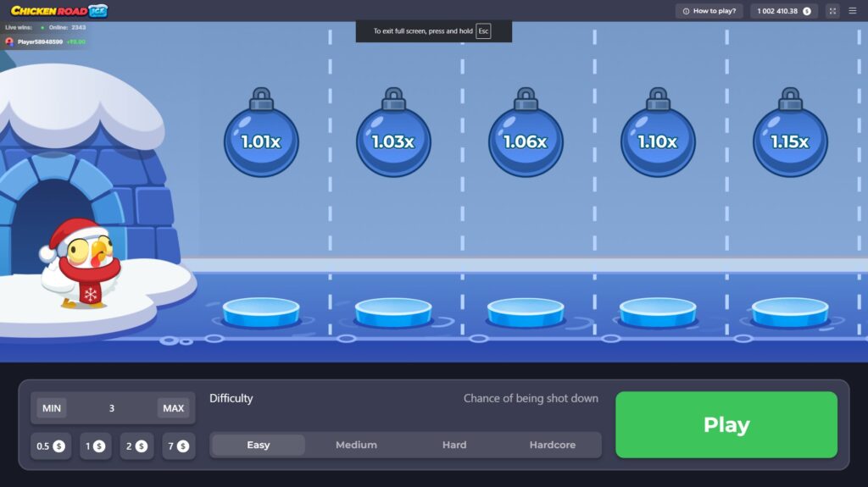This screenshot has width=868, height=487.
Task: Select Hard difficulty
Action: click(x=454, y=445)
